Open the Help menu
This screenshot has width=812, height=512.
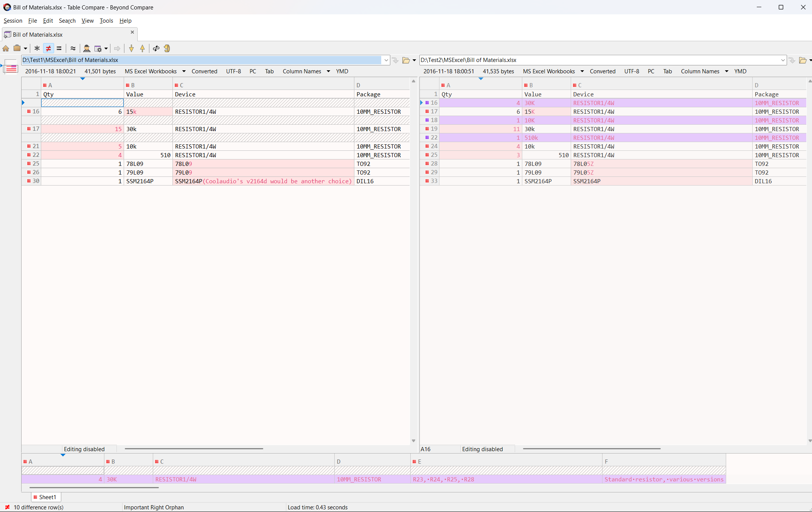[x=126, y=21]
